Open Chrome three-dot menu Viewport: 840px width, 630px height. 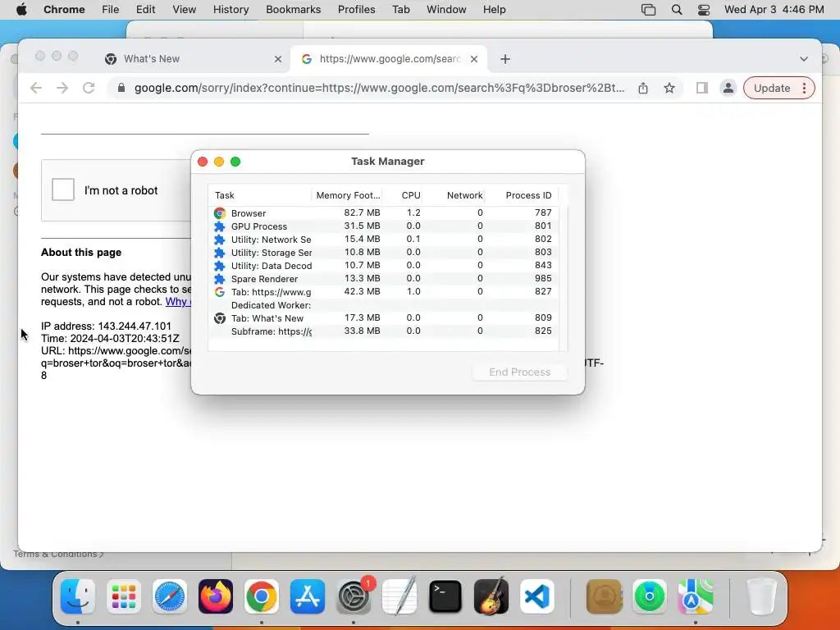click(x=804, y=88)
